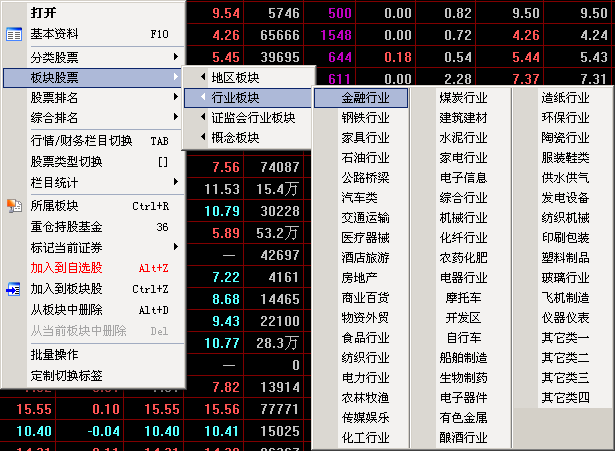Click the arrow beside 概念板块
615x451 pixels.
(203, 137)
